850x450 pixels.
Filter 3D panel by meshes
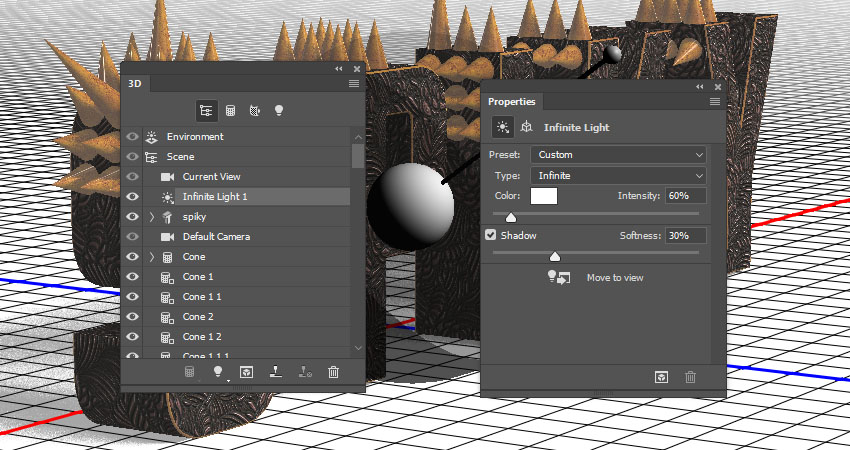230,111
